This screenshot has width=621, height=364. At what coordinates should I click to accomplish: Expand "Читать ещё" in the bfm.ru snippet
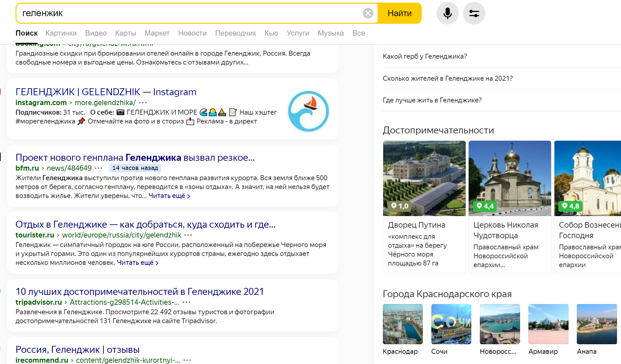point(169,196)
